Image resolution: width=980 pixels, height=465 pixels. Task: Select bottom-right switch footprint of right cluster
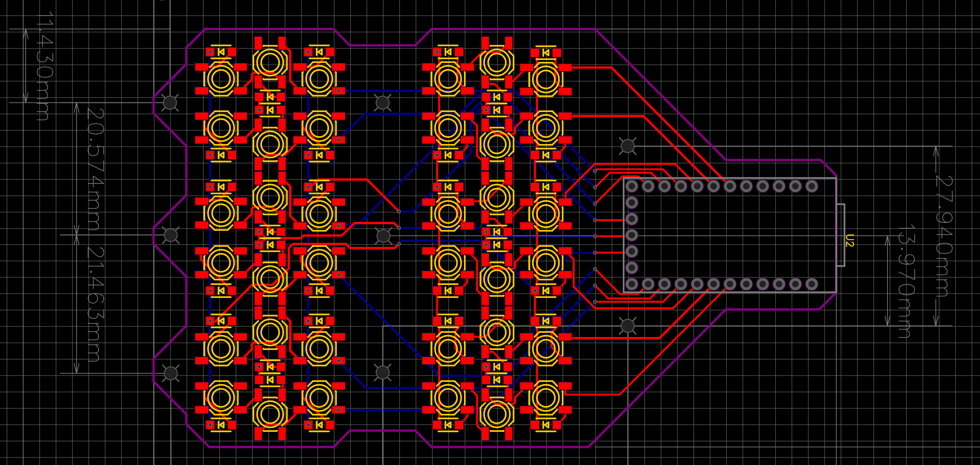point(545,398)
